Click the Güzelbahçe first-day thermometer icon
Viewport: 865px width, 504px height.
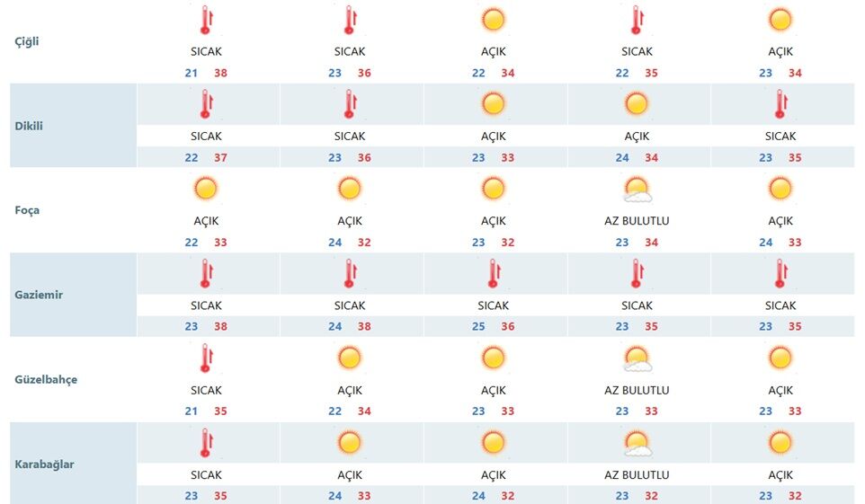206,358
